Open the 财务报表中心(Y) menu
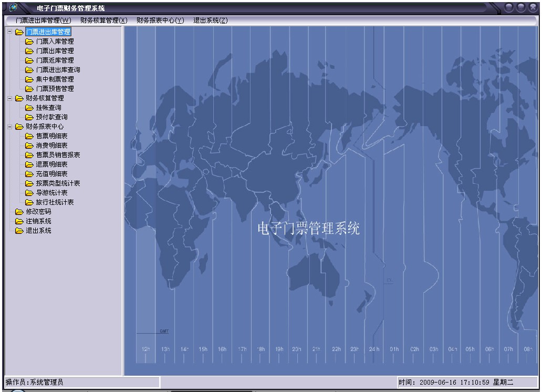542x392 pixels. 160,20
